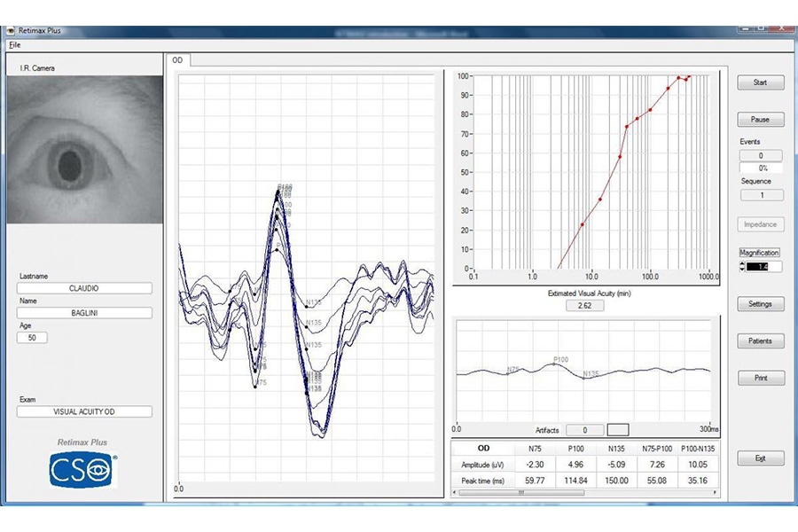Screen dimensions: 798x532
Task: Click the amplitude cell -2.30
Action: point(535,465)
